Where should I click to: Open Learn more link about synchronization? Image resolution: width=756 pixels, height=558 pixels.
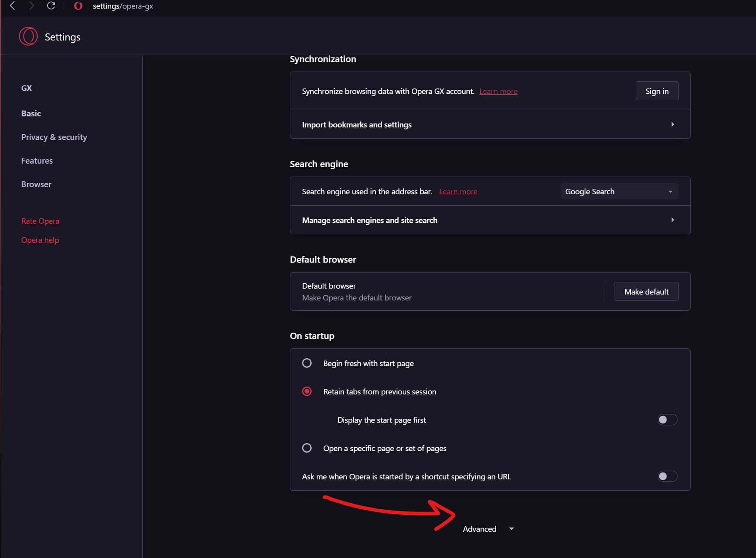498,91
